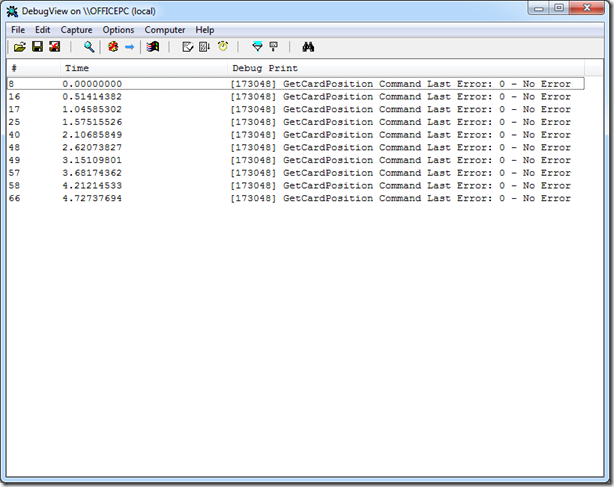
Task: Toggle the blue arrow Pass-Through icon
Action: [129, 47]
